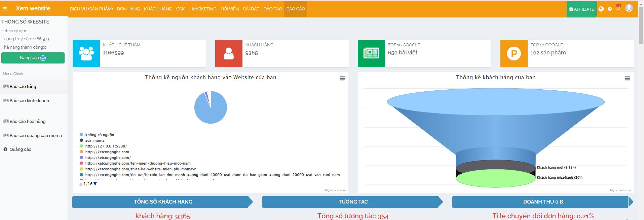Open the help question mark icon

[x=610, y=9]
